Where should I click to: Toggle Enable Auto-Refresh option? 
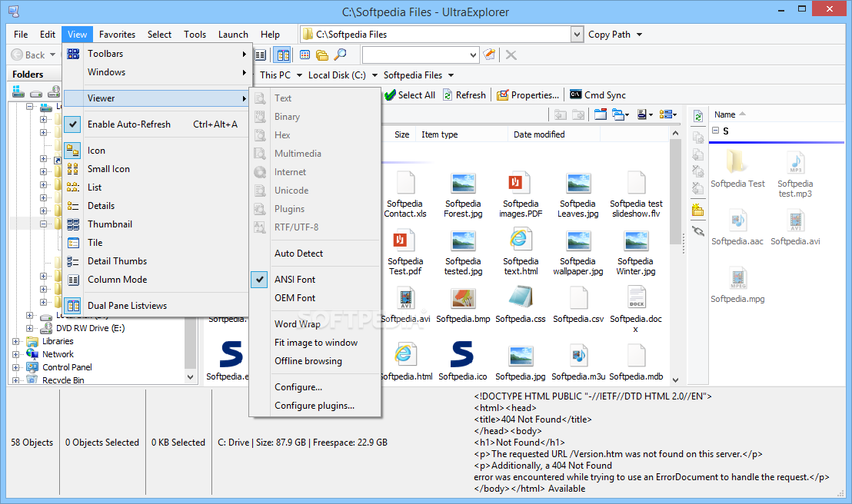click(x=156, y=124)
